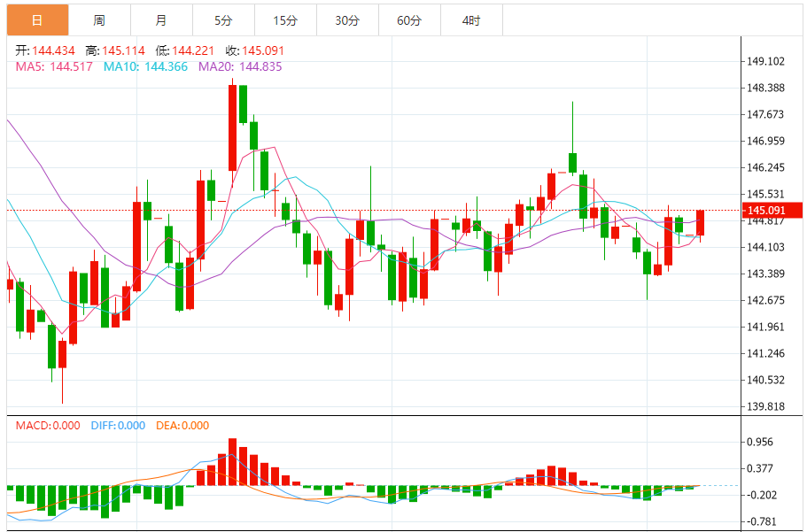The image size is (807, 532).
Task: Click the red 145.091 current price tag
Action: tap(772, 211)
